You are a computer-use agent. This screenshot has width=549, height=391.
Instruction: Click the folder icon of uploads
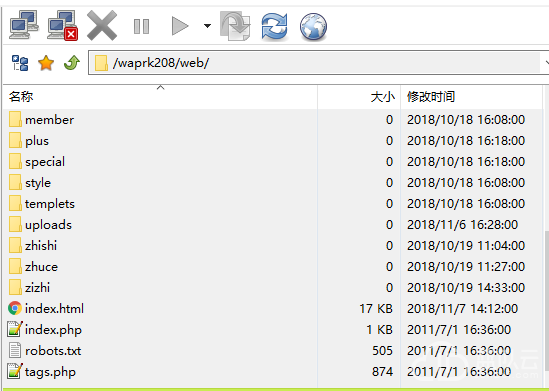[x=15, y=224]
